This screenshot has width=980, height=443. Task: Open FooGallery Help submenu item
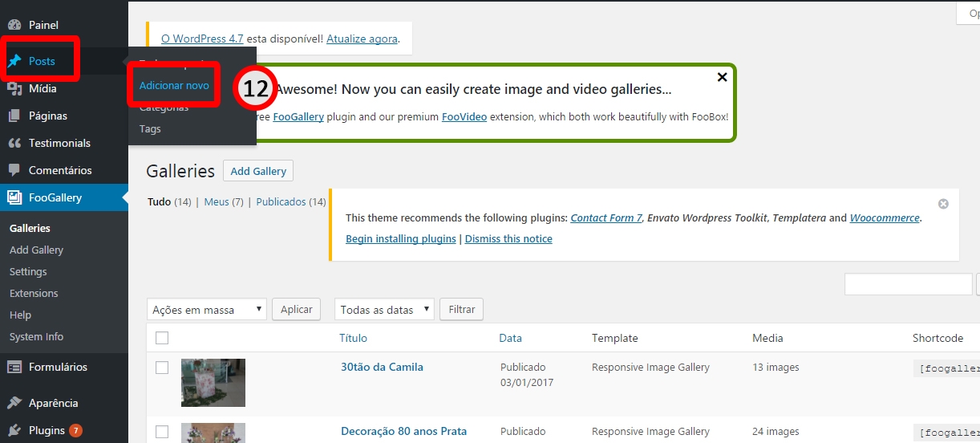point(20,315)
